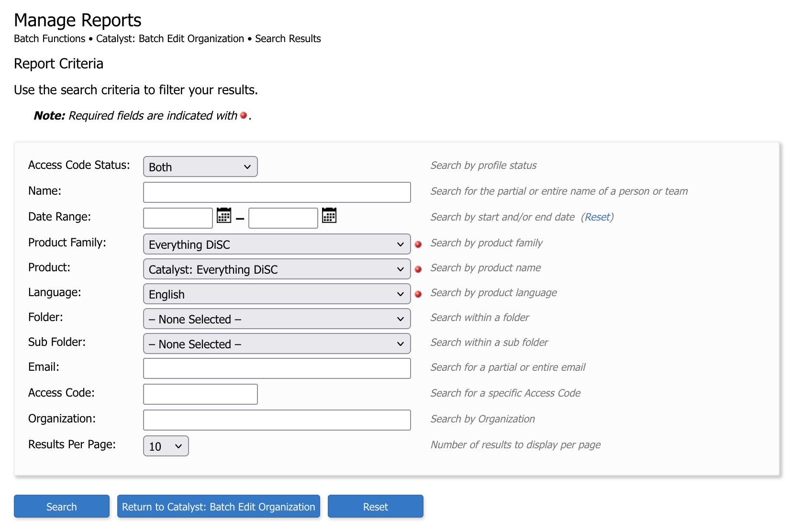Click the Name input field

click(x=277, y=192)
